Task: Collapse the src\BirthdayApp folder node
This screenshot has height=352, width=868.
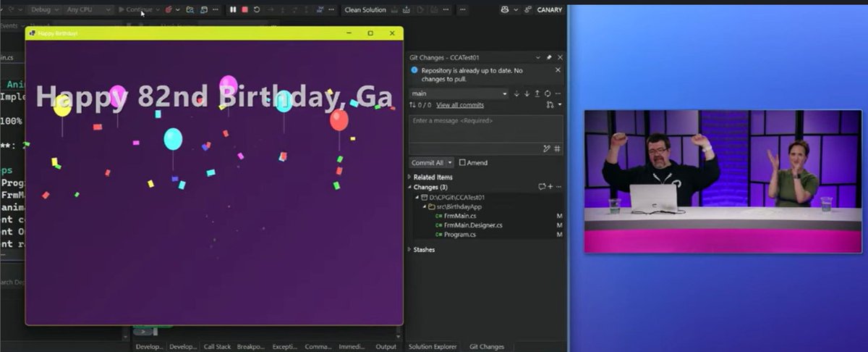Action: [425, 206]
